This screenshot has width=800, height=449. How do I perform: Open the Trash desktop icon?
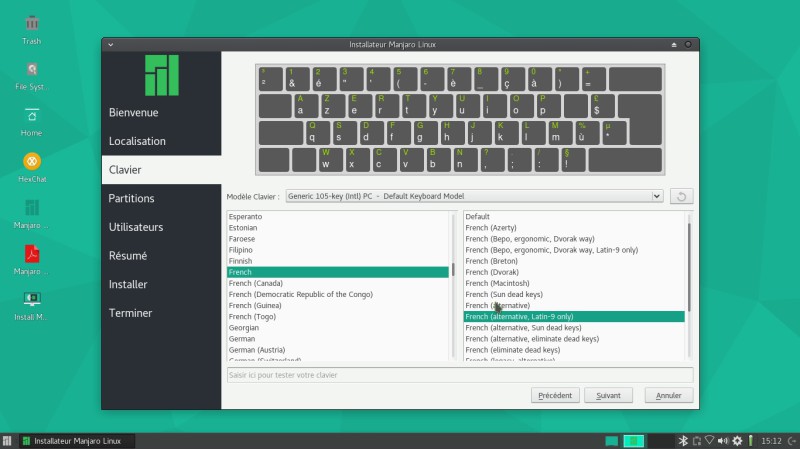(32, 30)
